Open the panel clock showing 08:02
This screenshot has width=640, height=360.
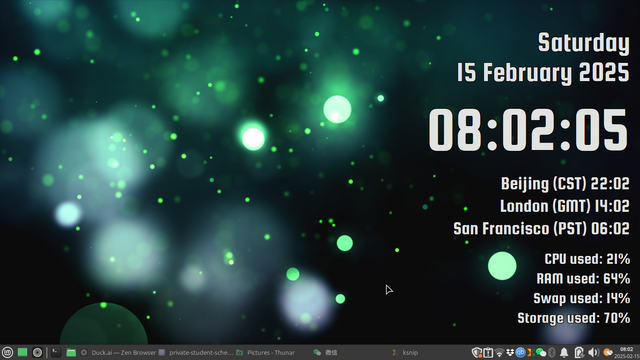pos(627,353)
